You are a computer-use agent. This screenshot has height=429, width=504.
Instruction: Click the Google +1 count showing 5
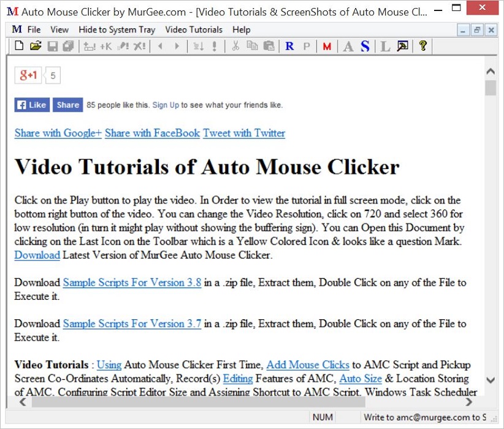[53, 75]
